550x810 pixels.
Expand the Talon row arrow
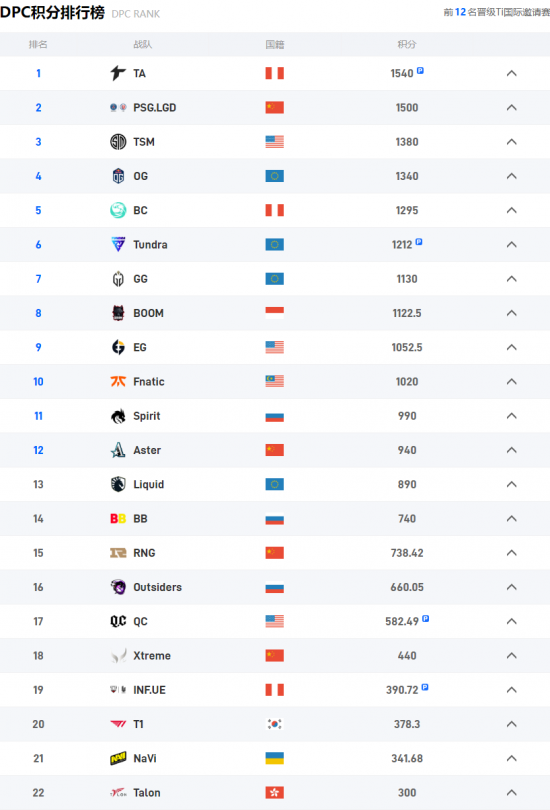tap(511, 792)
